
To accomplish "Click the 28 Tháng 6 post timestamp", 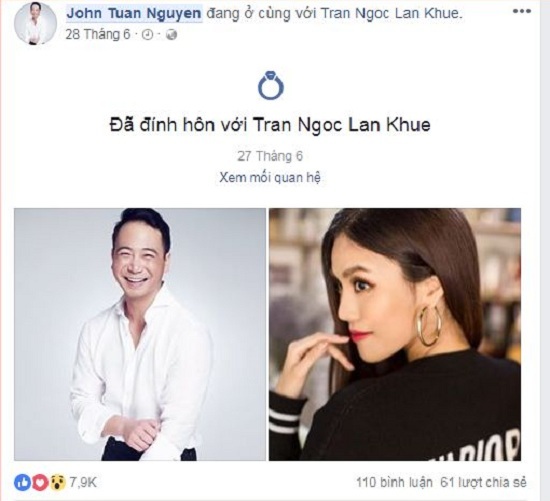I will 98,34.
